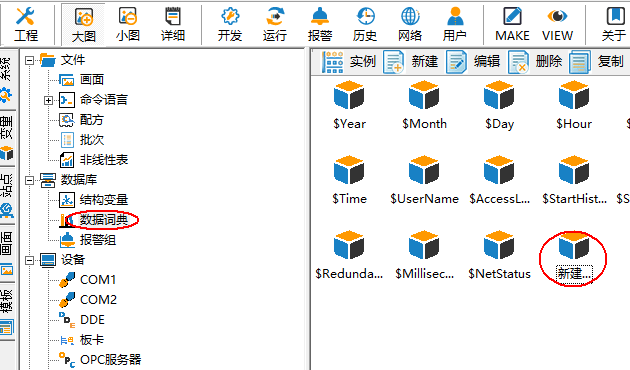The height and width of the screenshot is (370, 630).
Task: Open the 用户 user configuration
Action: (x=455, y=24)
